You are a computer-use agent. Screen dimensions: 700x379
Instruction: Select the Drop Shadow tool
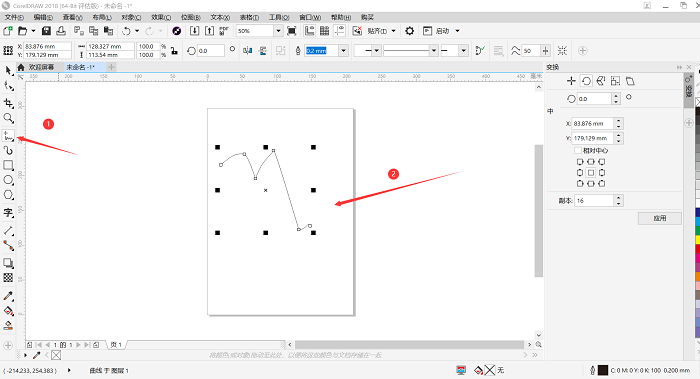[x=8, y=263]
